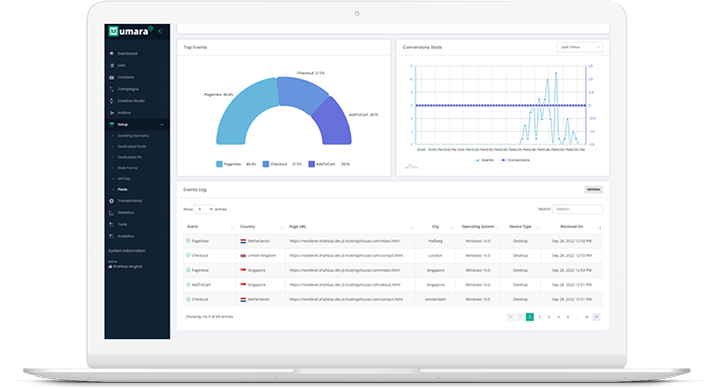Image resolution: width=720 pixels, height=389 pixels.
Task: Click the thumbs-up icon beside Shahbaz Mughal
Action: (x=110, y=266)
